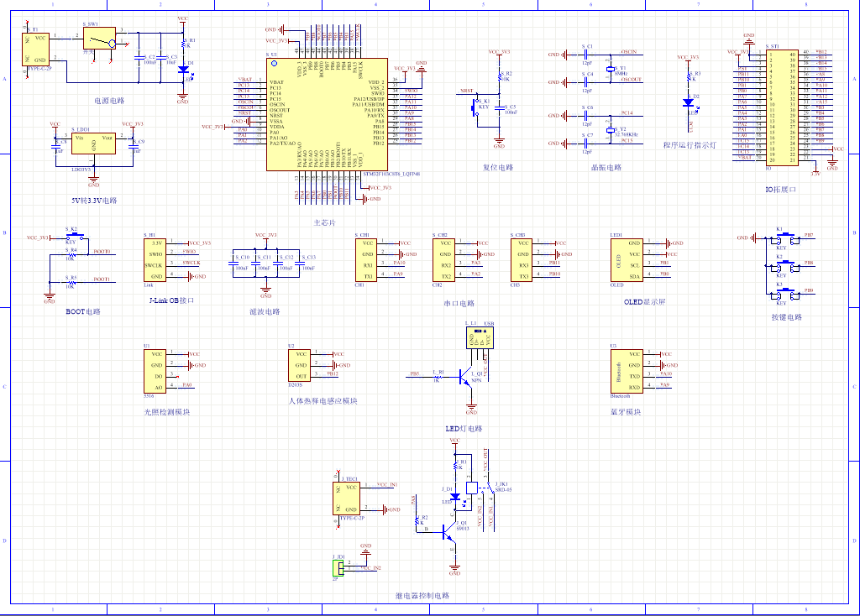Screen dimensions: 860x616
Task: Select the U1 5516 light sensor module
Action: (x=155, y=371)
